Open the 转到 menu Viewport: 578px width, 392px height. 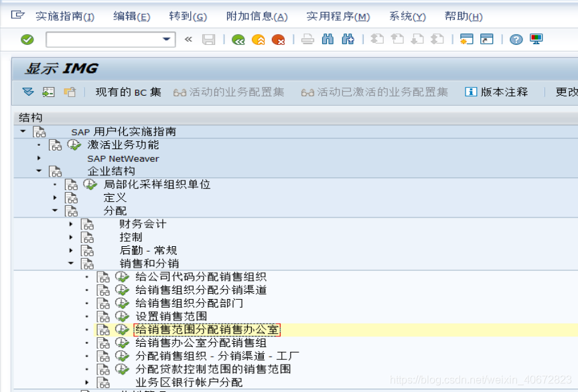point(188,16)
